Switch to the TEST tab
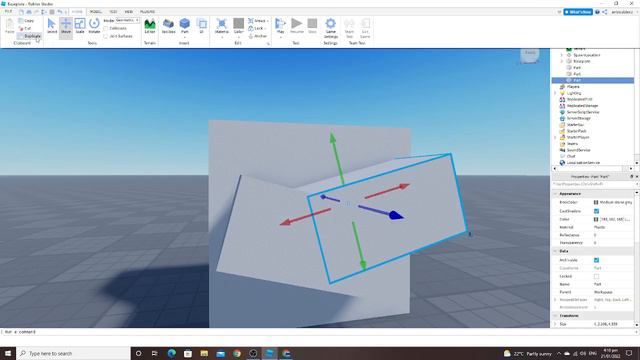 pos(113,11)
